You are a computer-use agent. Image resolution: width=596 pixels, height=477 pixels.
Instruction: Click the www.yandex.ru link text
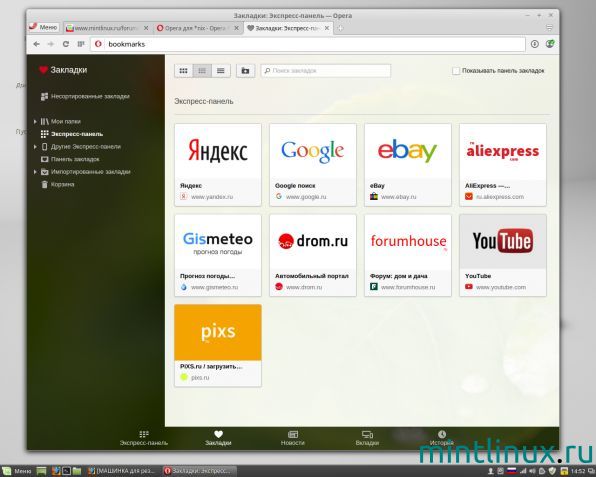point(212,197)
